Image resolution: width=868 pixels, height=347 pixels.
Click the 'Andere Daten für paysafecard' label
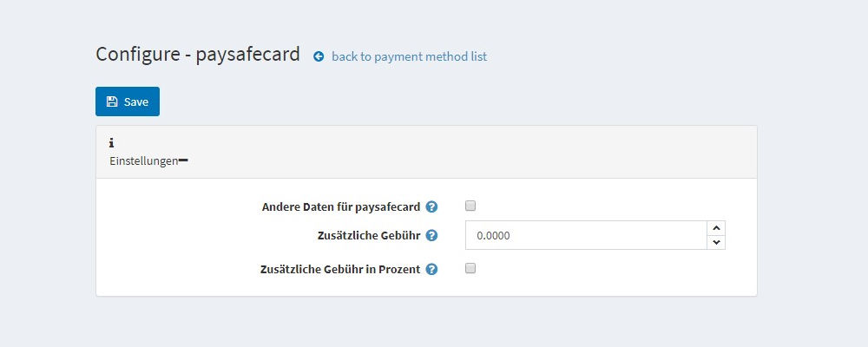(341, 207)
